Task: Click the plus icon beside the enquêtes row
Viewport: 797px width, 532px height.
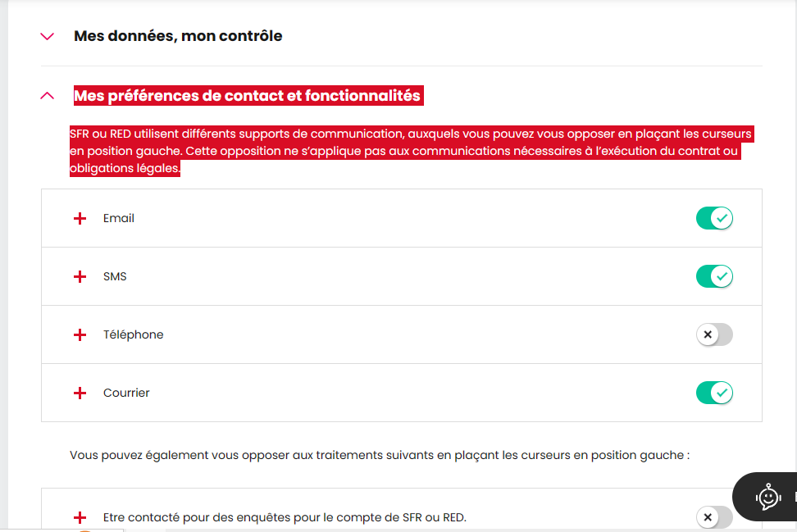Action: tap(80, 517)
